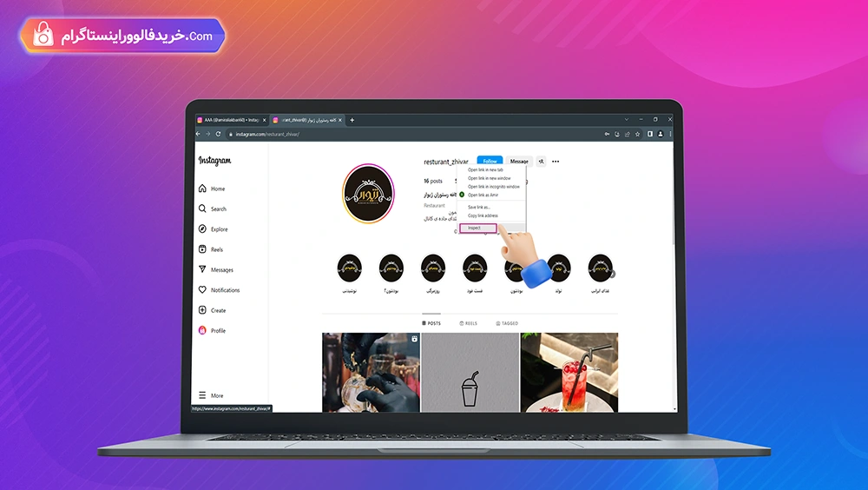
Task: Click the reel icon on first post thumbnail
Action: tap(414, 339)
